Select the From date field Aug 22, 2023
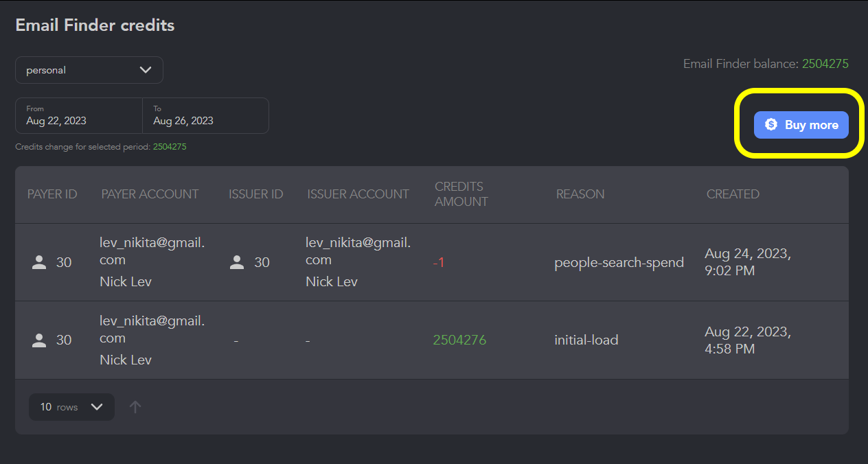 (x=79, y=115)
